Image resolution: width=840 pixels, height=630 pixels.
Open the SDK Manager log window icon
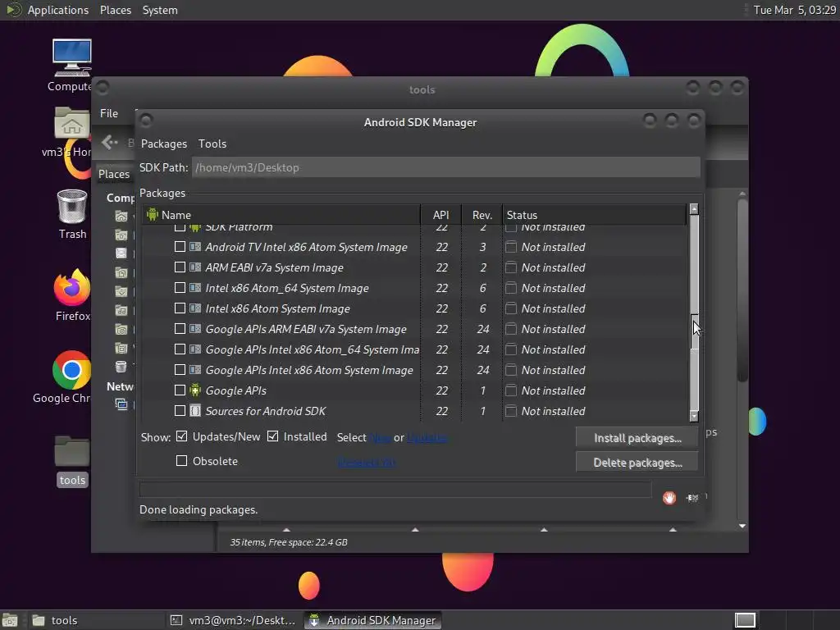(x=692, y=498)
